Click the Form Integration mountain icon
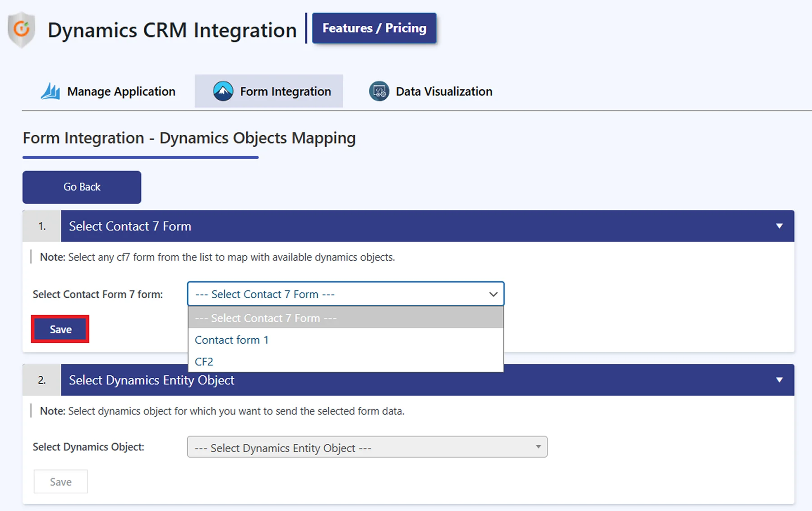Viewport: 812px width, 511px height. point(222,91)
